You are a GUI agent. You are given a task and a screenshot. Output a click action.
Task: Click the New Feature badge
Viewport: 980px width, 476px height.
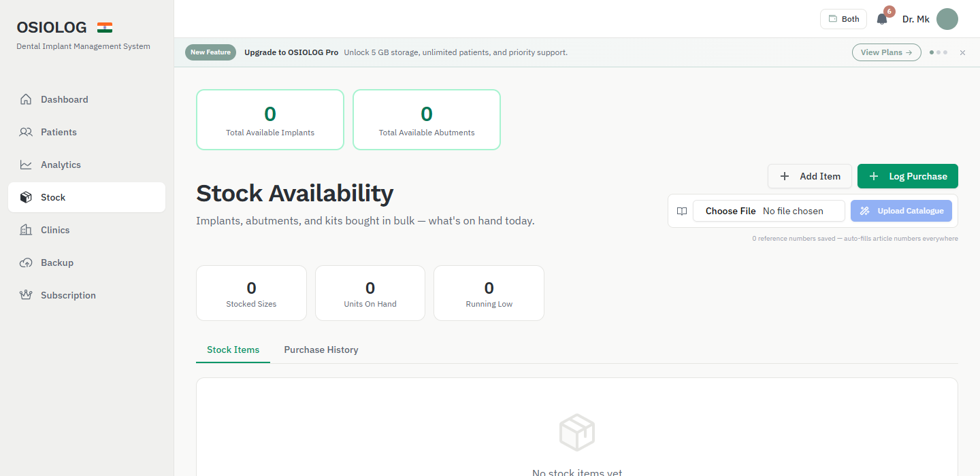[210, 52]
